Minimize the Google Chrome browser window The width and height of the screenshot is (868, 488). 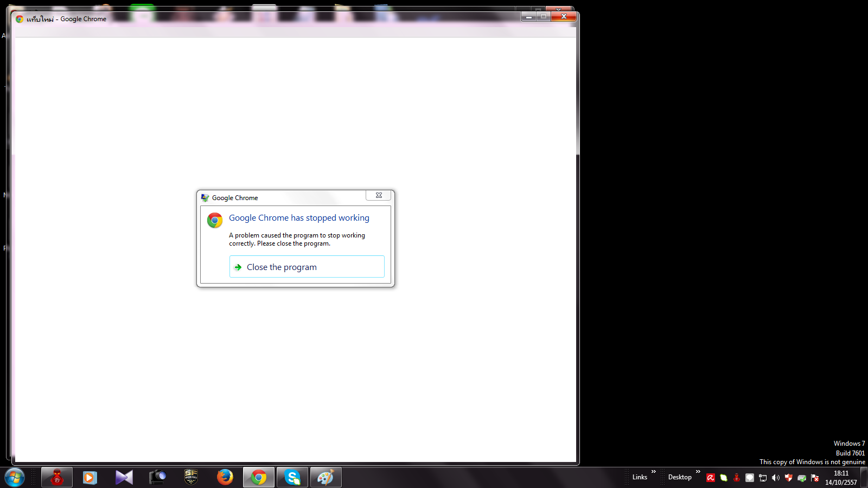pos(529,17)
